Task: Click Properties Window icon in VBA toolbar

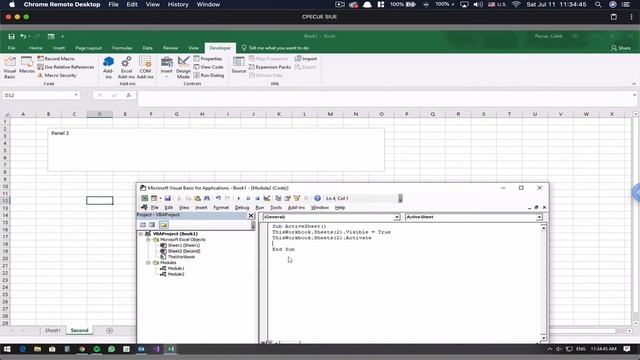Action: [x=287, y=198]
